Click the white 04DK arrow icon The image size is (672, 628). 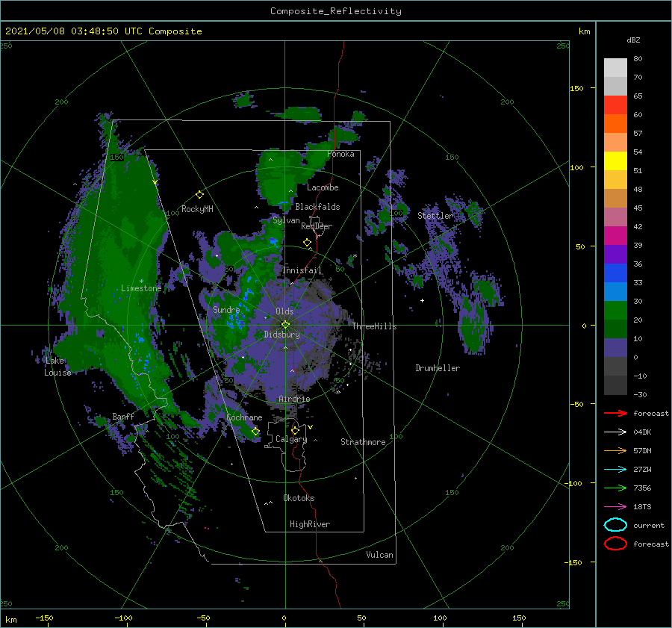[x=615, y=432]
